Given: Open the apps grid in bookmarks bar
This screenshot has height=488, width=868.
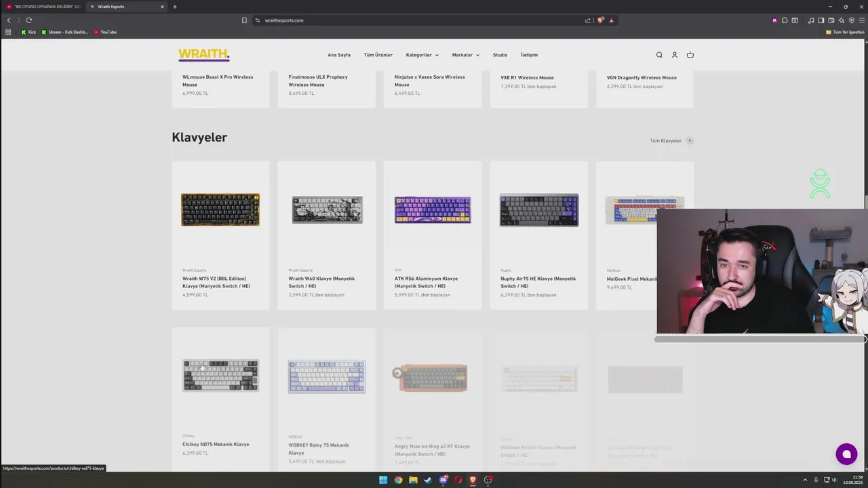Looking at the screenshot, I should [x=8, y=32].
